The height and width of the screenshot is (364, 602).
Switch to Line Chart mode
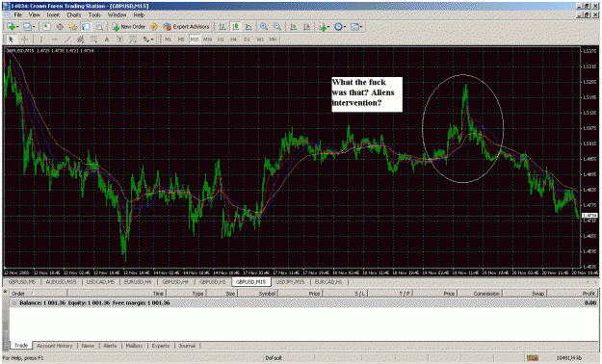tap(249, 27)
